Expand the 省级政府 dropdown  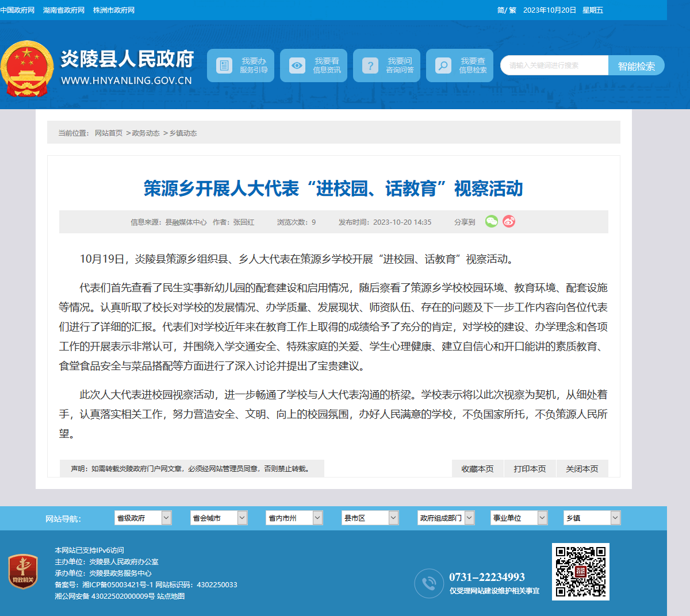click(x=143, y=518)
